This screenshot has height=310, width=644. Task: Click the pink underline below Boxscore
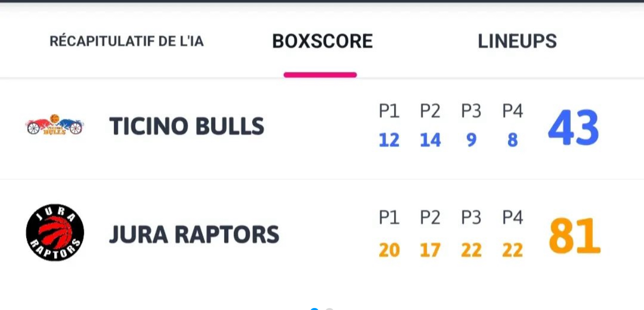point(320,75)
